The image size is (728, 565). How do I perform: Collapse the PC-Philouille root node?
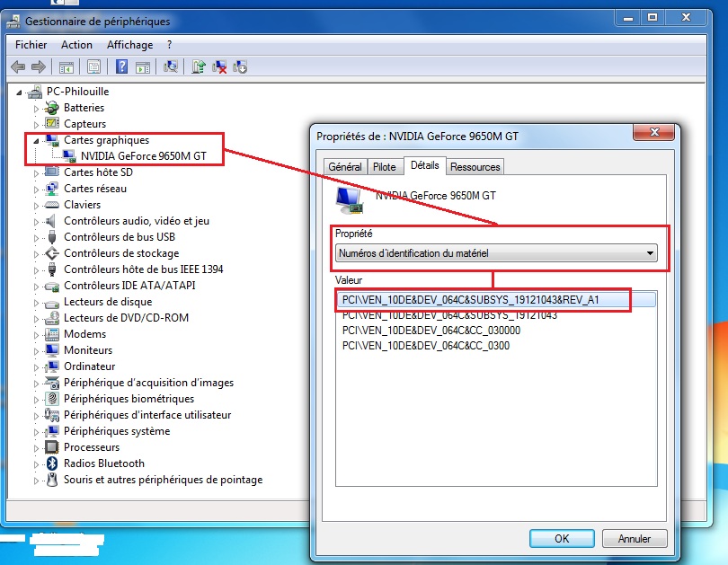(x=19, y=93)
